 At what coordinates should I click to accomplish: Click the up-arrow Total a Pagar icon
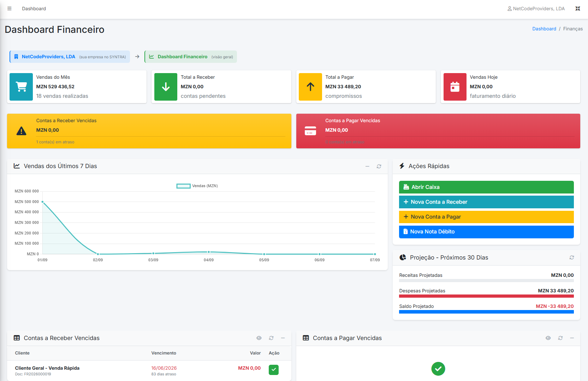pos(310,87)
